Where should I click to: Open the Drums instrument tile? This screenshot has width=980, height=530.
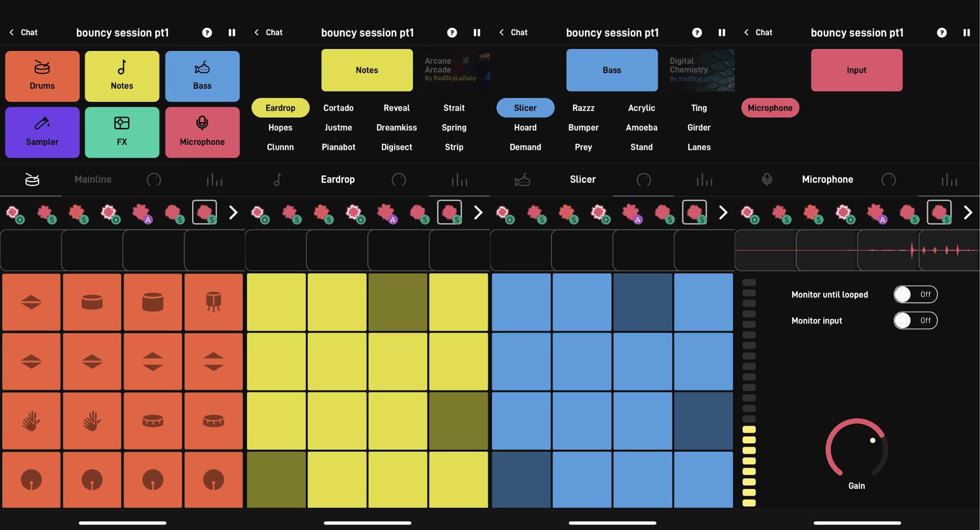(42, 76)
